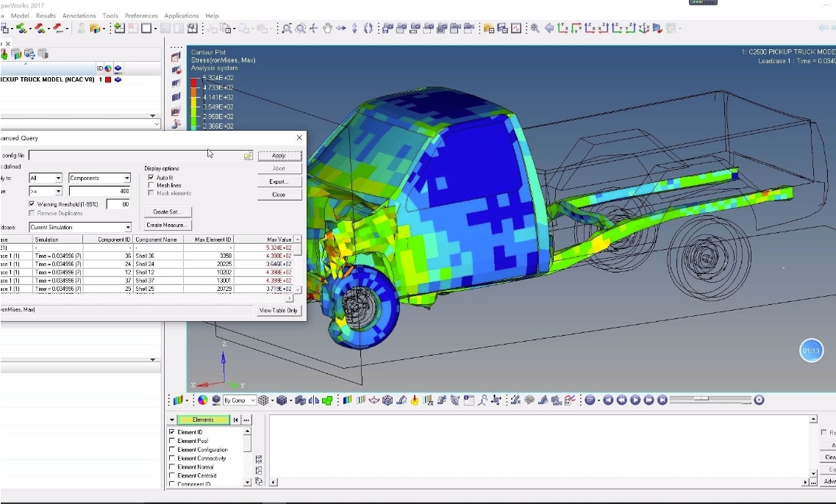Screen dimensions: 836x504
Task: Click the Start/Pause animation play button
Action: click(x=635, y=400)
